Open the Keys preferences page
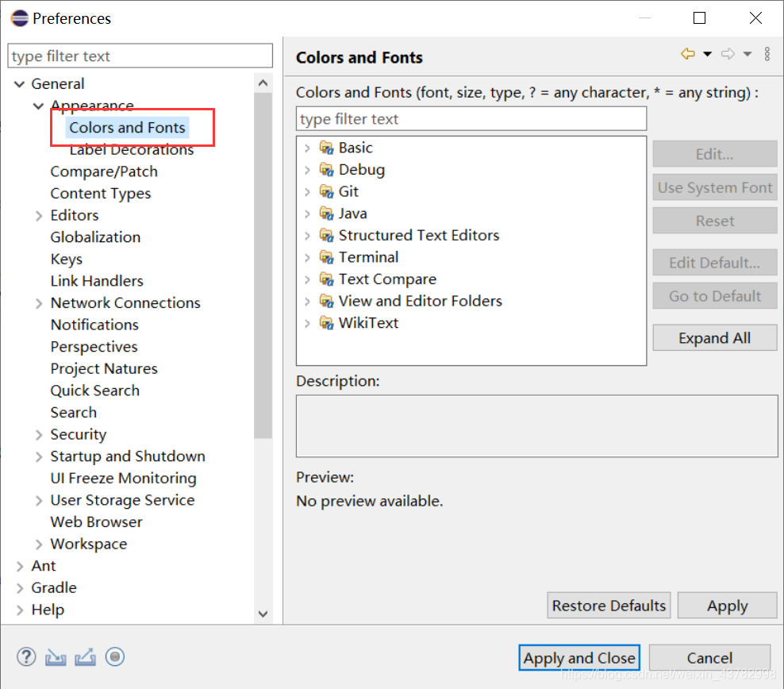784x689 pixels. (x=67, y=259)
